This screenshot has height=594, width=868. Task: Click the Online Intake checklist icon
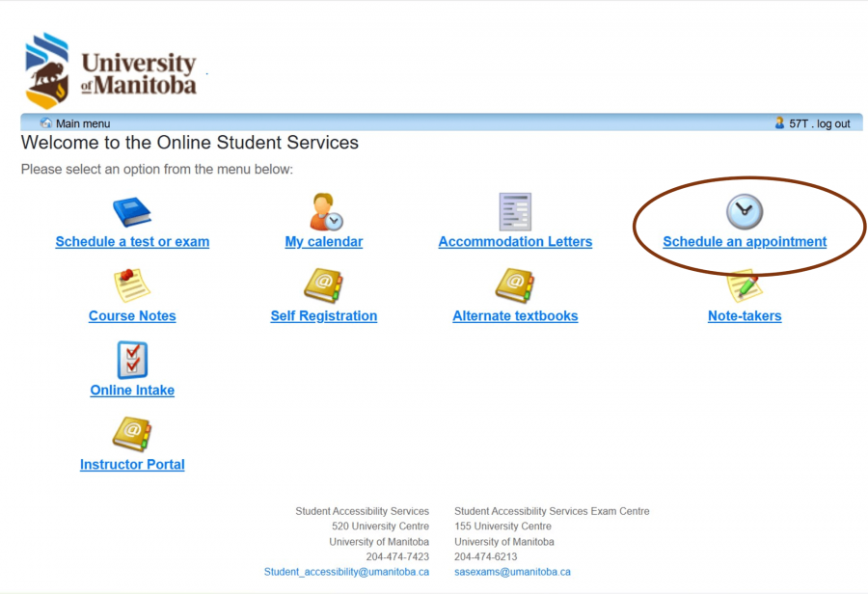(x=132, y=360)
